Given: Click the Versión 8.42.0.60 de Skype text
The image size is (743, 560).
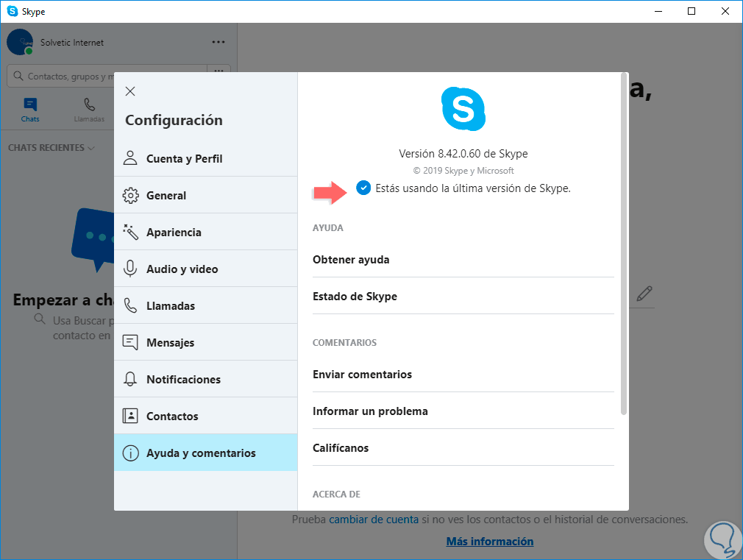Looking at the screenshot, I should pos(463,154).
